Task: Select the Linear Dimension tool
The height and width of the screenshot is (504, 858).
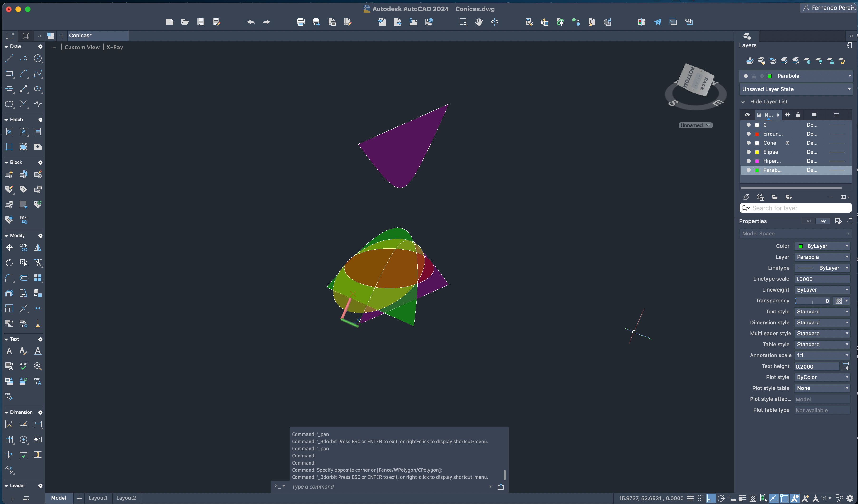Action: pos(38,424)
